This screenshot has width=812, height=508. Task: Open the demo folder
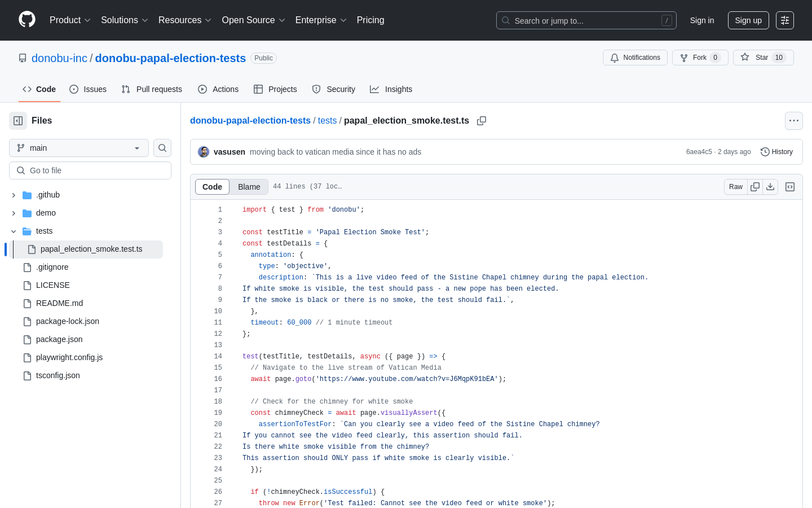(46, 213)
